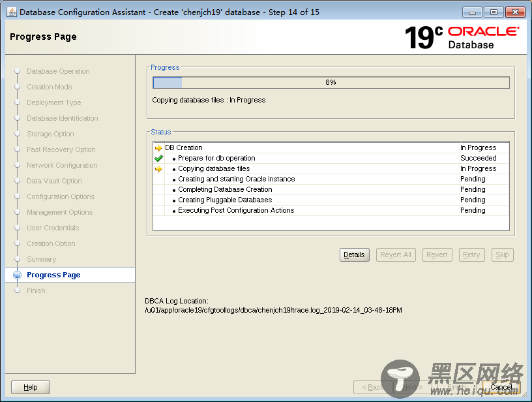Click the Back button
Image resolution: width=532 pixels, height=402 pixels.
[372, 387]
